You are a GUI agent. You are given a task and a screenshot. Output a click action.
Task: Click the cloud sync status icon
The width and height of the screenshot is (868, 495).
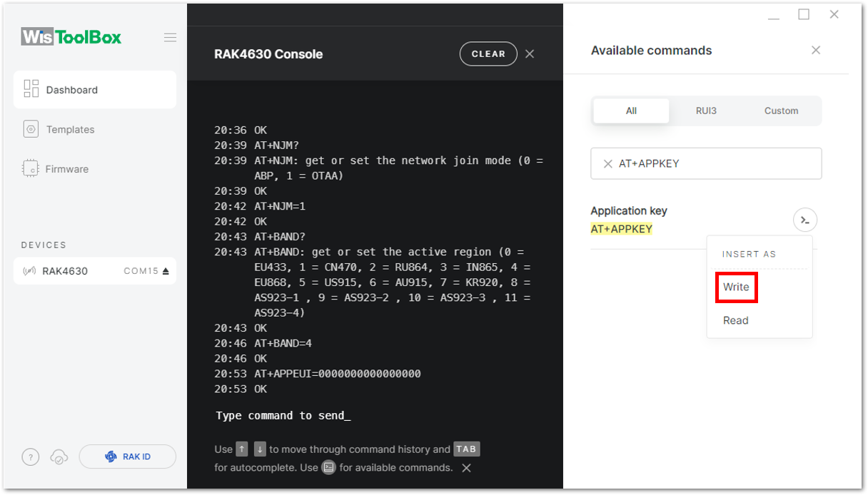(59, 457)
